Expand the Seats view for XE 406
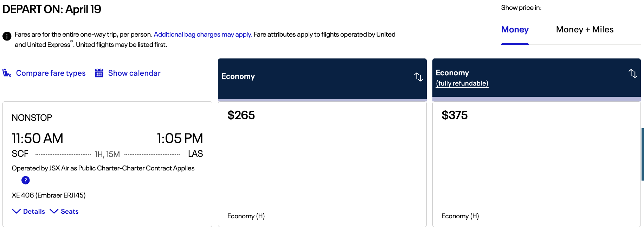The width and height of the screenshot is (644, 231). tap(69, 211)
